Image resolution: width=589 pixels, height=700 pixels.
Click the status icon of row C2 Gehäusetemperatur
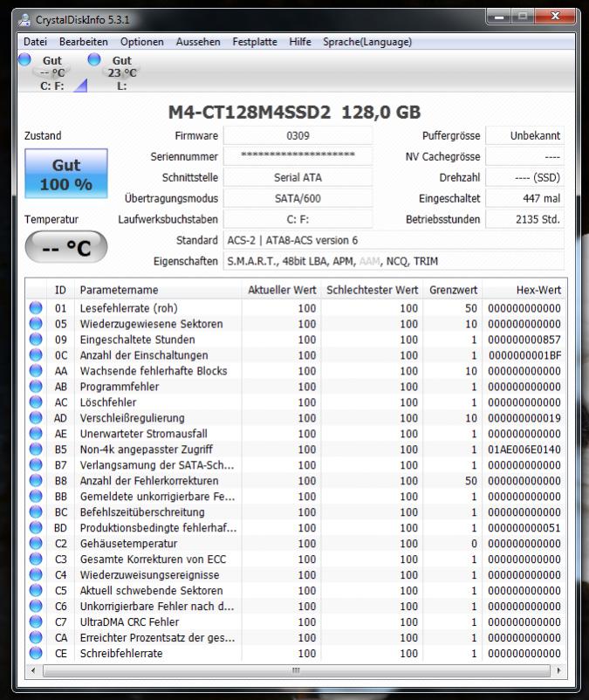[36, 543]
